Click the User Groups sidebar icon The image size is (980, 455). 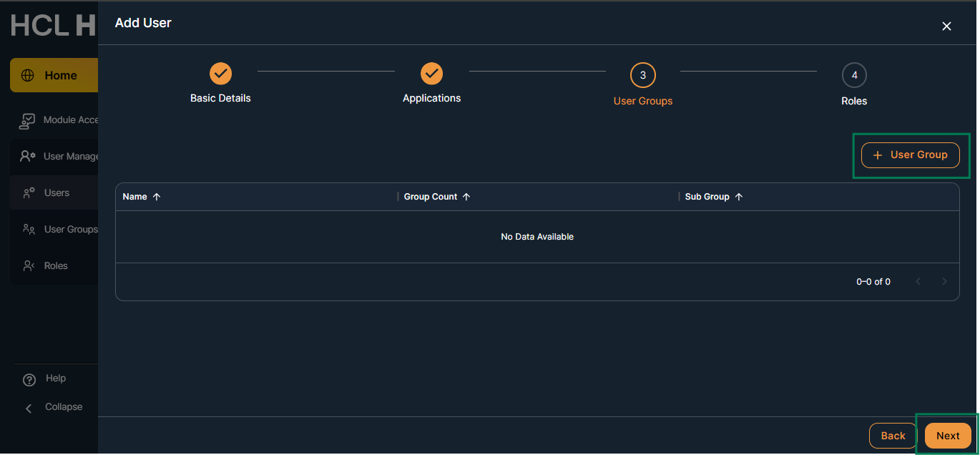(x=29, y=230)
